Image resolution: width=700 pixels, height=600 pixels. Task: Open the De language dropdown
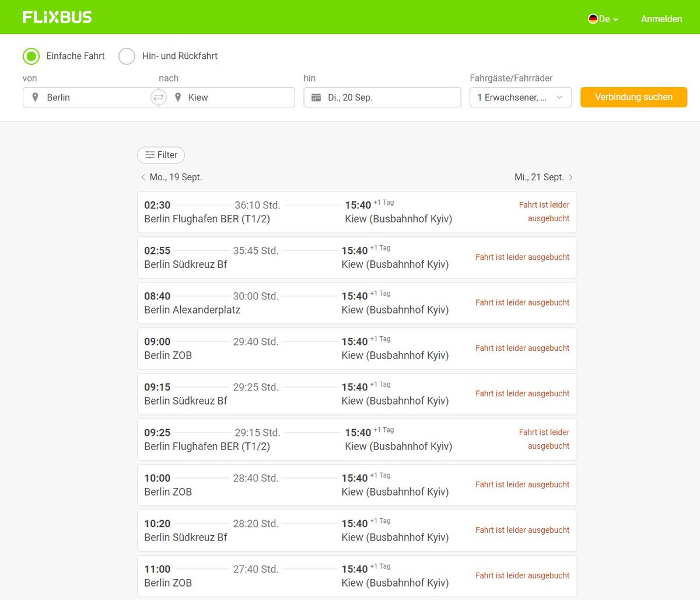coord(603,19)
